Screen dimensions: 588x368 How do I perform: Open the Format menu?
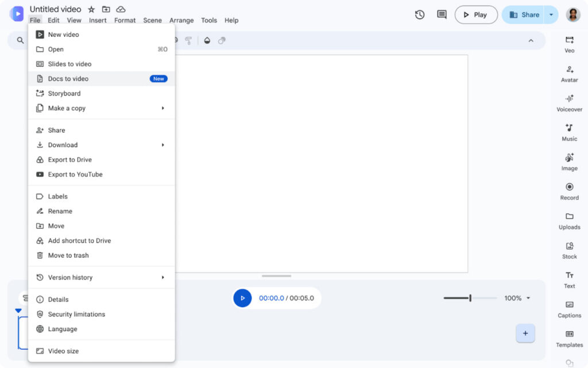point(125,20)
